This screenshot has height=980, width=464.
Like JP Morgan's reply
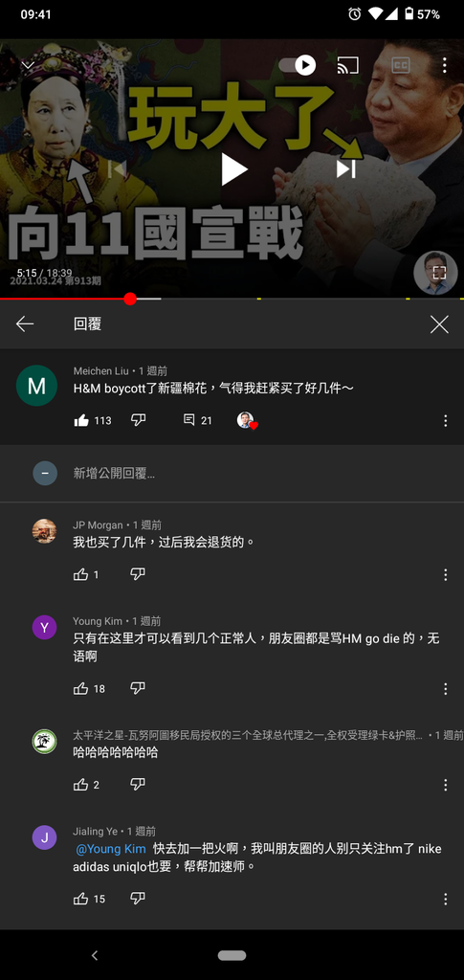pos(81,574)
